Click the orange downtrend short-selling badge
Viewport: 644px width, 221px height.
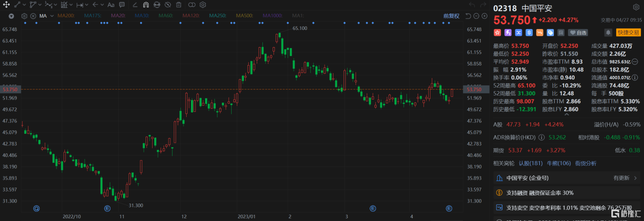coord(539,33)
